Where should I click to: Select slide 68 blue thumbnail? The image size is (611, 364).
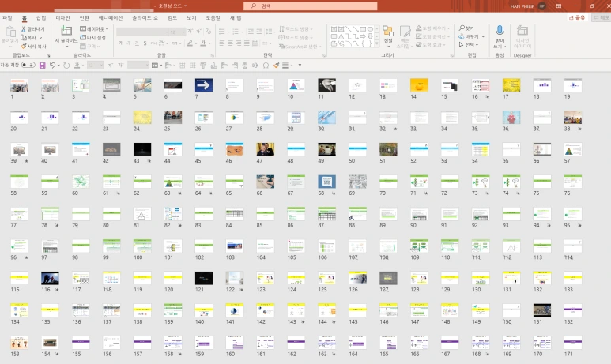click(327, 182)
